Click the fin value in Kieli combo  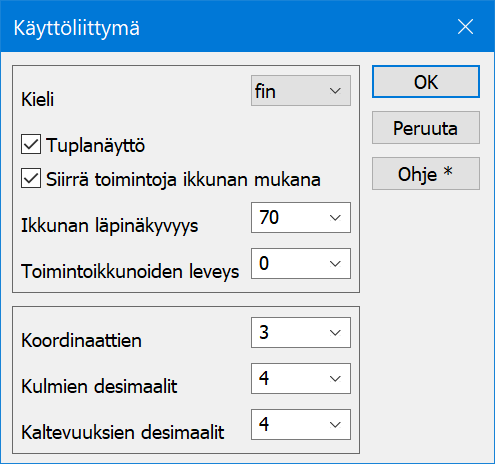(x=265, y=91)
